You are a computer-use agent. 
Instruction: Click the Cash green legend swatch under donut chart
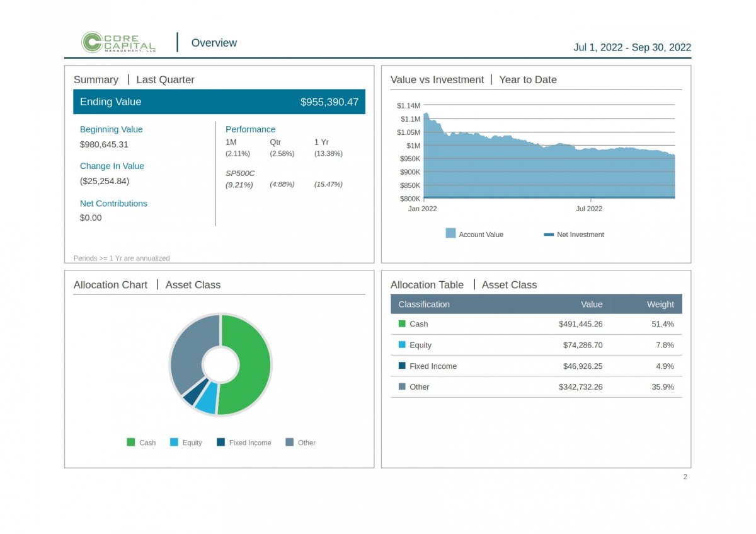[x=131, y=443]
